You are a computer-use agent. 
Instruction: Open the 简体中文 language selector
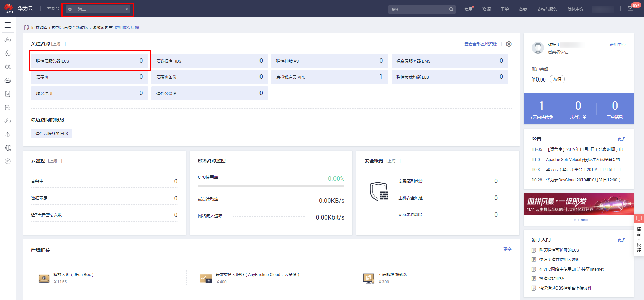click(575, 9)
